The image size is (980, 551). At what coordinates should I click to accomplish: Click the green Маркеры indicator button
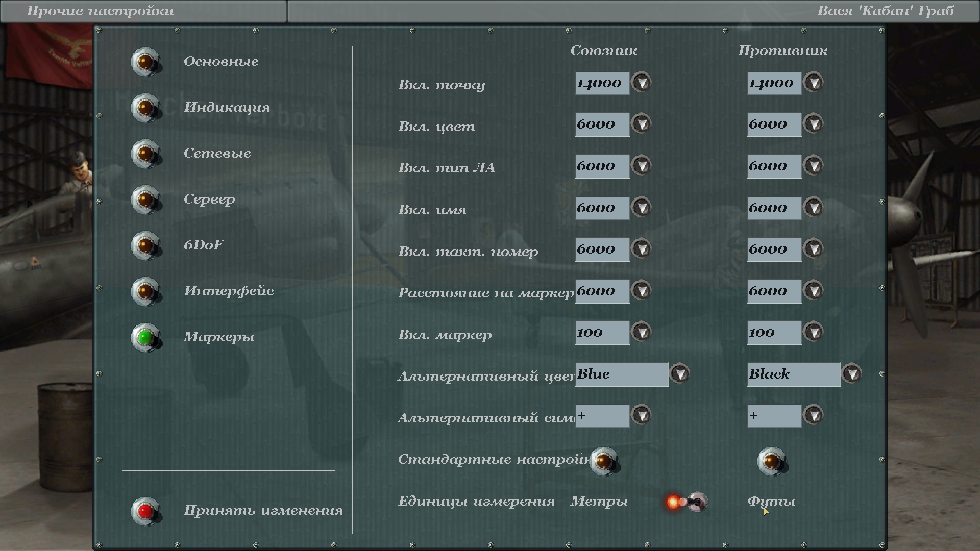pyautogui.click(x=145, y=337)
